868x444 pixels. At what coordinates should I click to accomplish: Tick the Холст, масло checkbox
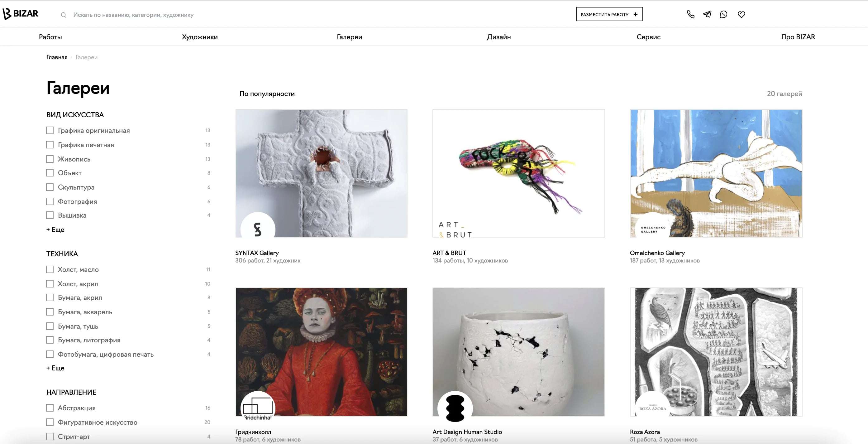click(50, 269)
